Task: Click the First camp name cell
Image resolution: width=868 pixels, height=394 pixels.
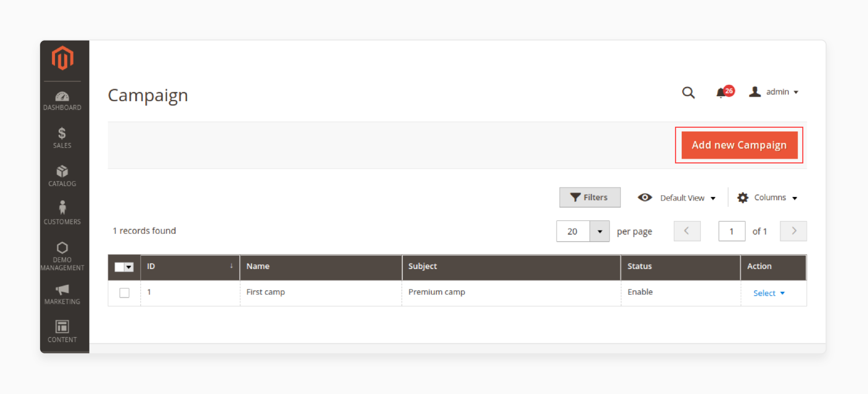Action: click(x=321, y=292)
